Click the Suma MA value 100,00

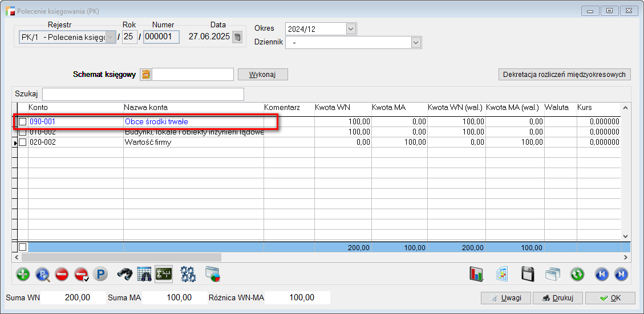click(175, 297)
